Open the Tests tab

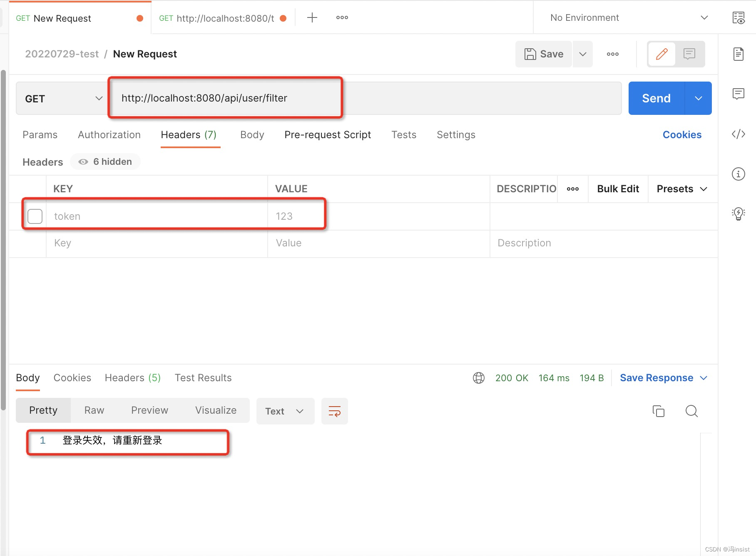[404, 135]
